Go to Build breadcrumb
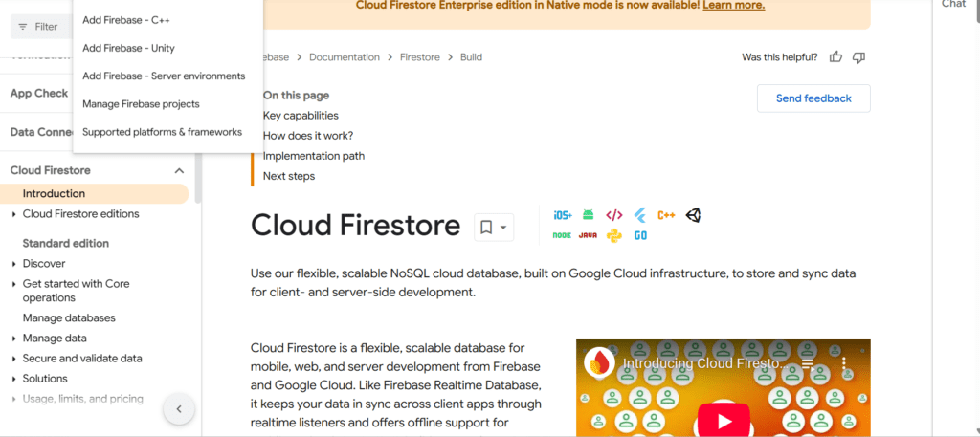 pyautogui.click(x=471, y=57)
